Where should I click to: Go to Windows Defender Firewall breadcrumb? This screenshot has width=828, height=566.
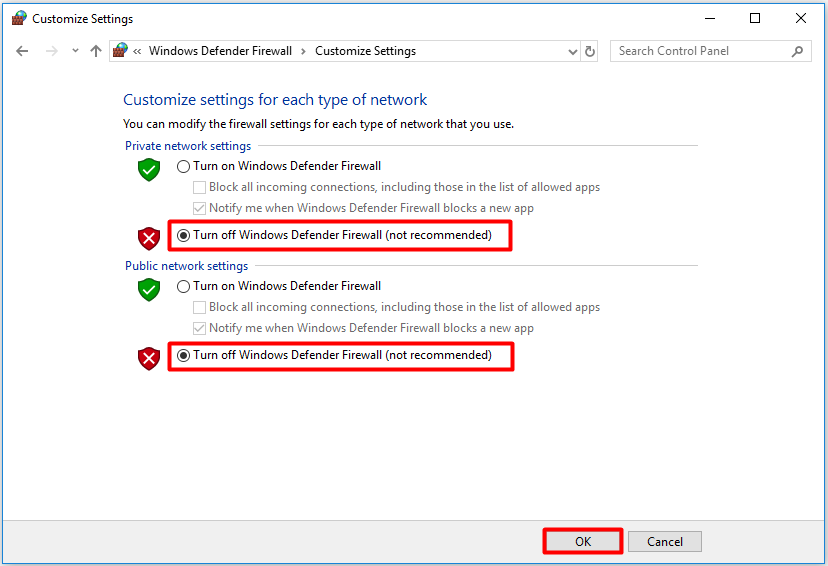(220, 51)
